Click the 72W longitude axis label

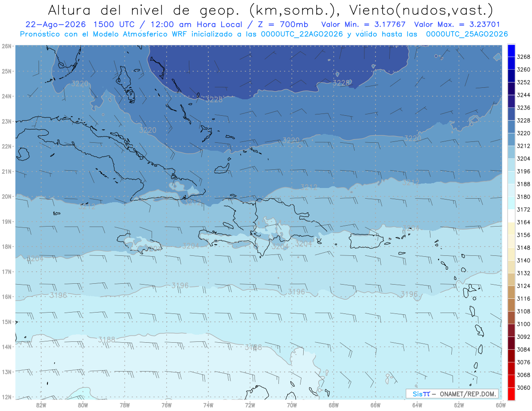250,405
